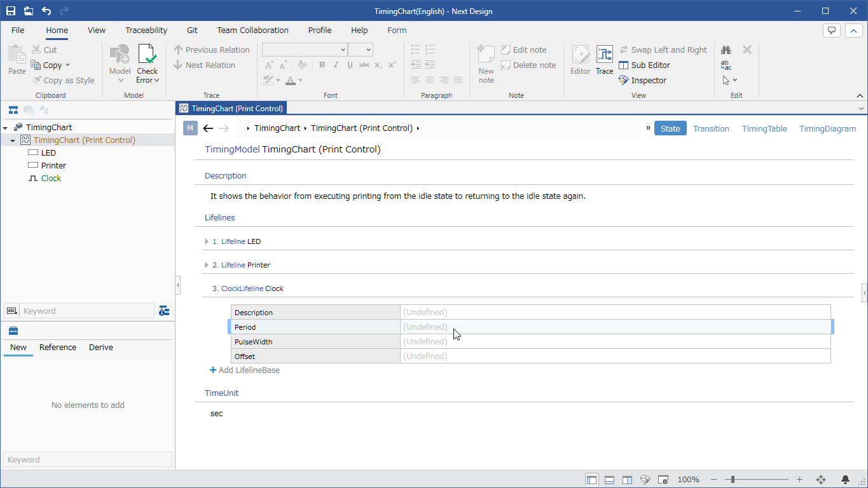Click the Check Error icon

coord(148,55)
